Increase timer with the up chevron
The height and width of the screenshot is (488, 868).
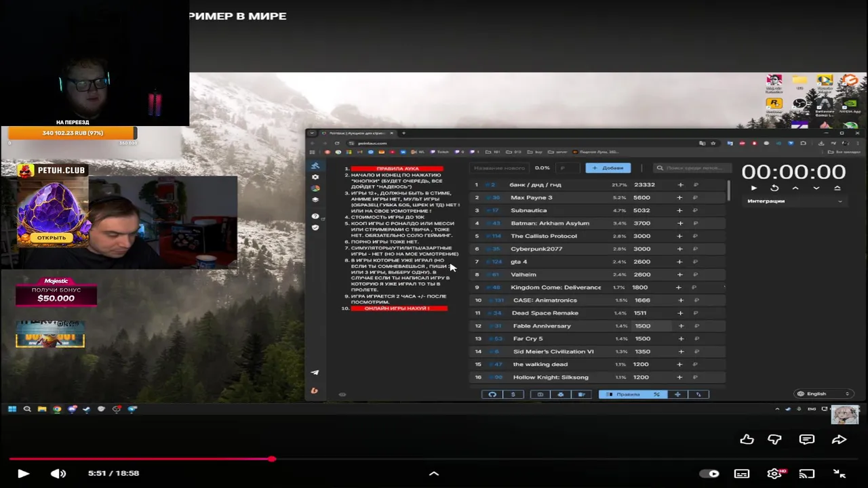coord(795,188)
